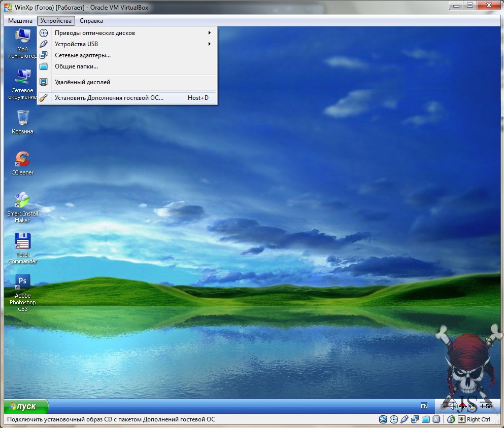Click the VirtualBox window title icon
This screenshot has height=428, width=504.
(x=8, y=7)
